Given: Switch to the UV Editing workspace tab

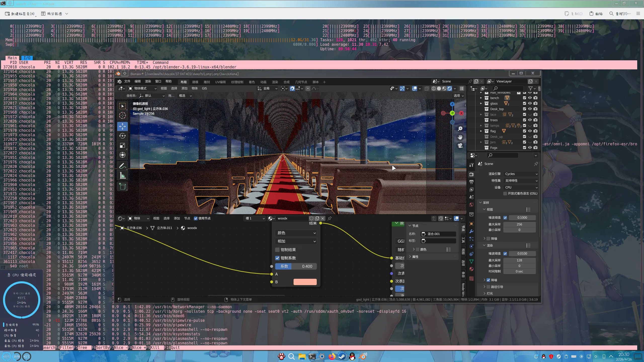Looking at the screenshot, I should (x=220, y=82).
